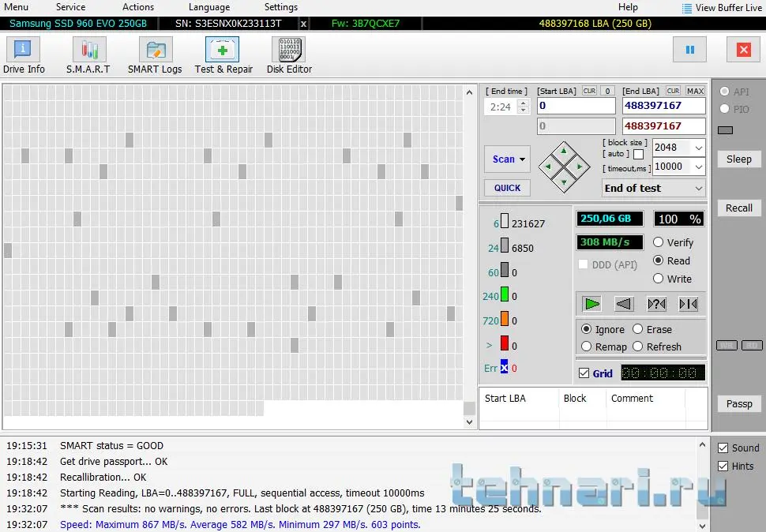Select the Write mode
This screenshot has height=532, width=766.
tap(672, 279)
